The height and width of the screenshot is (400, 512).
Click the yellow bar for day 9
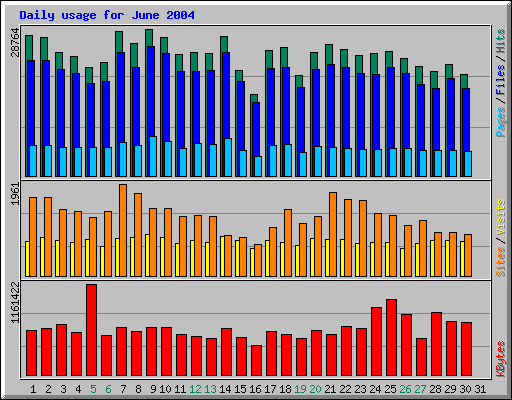point(147,255)
